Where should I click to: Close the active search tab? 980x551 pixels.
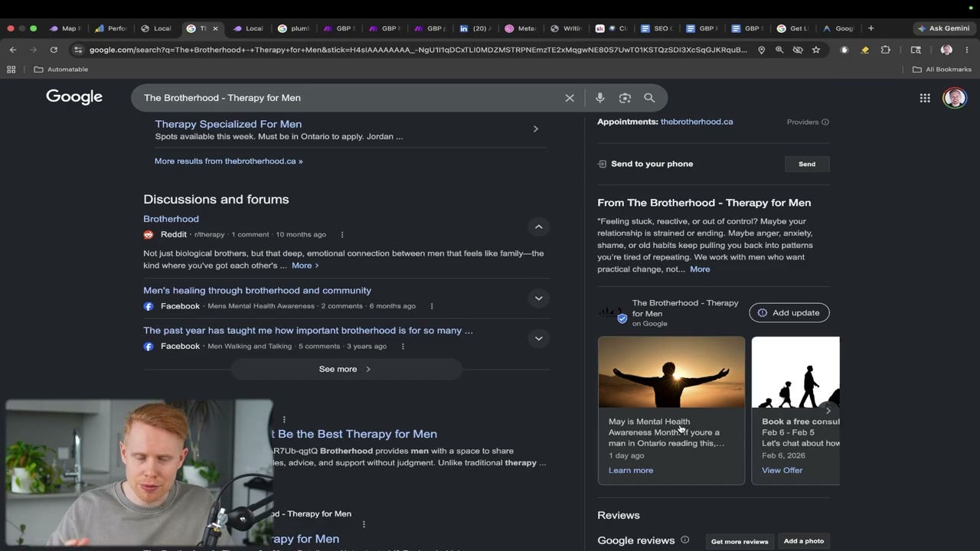tap(215, 28)
